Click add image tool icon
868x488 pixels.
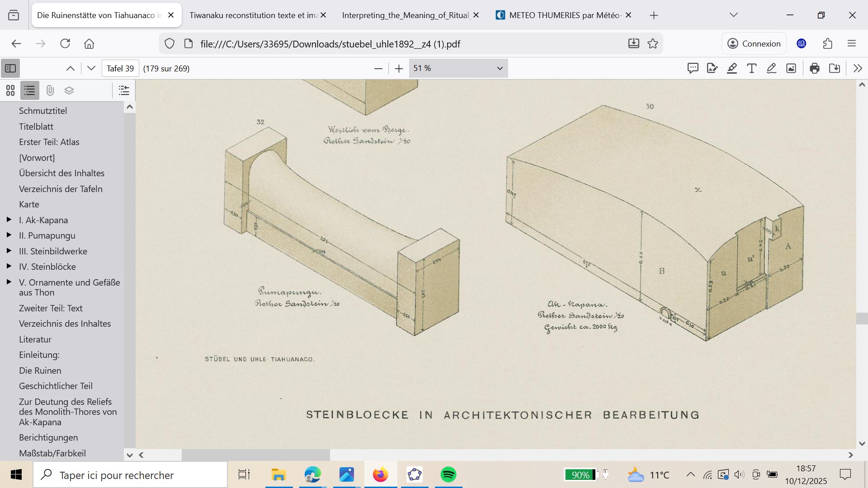791,68
